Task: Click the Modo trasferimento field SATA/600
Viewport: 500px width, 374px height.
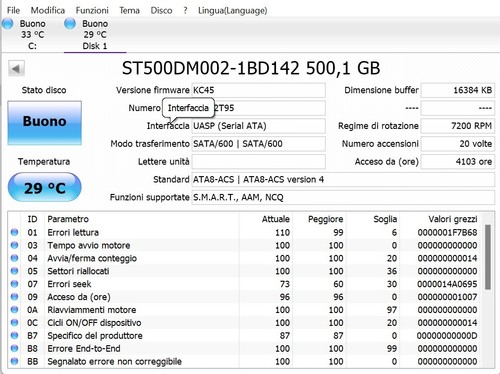Action: coord(258,144)
